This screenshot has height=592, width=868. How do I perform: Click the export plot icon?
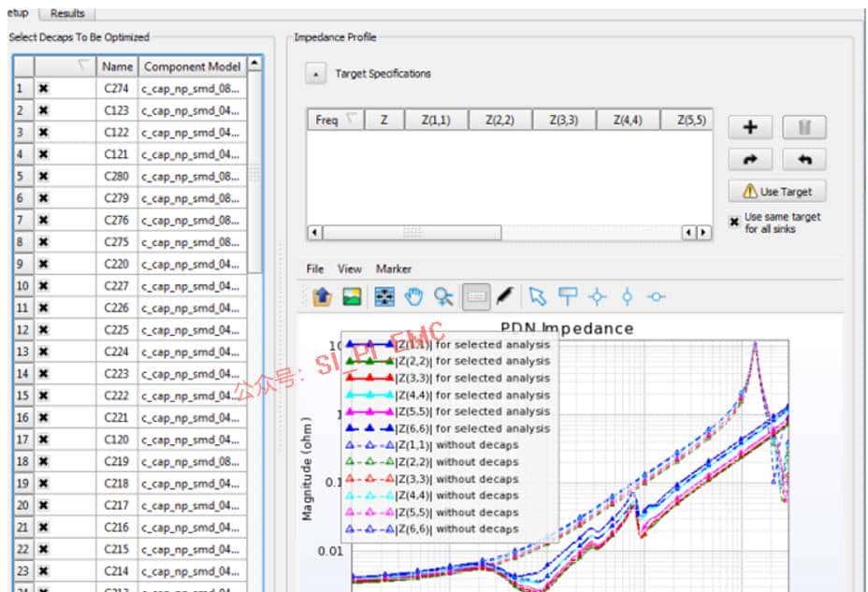(x=322, y=296)
